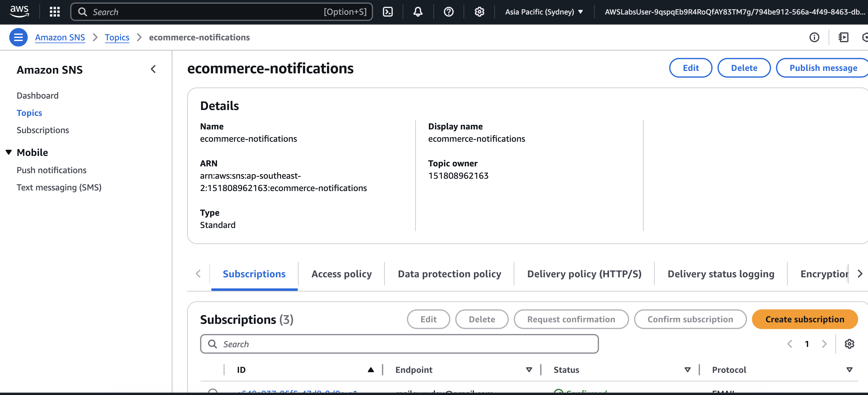The image size is (868, 395).
Task: Go to next subscriptions page
Action: pos(824,344)
